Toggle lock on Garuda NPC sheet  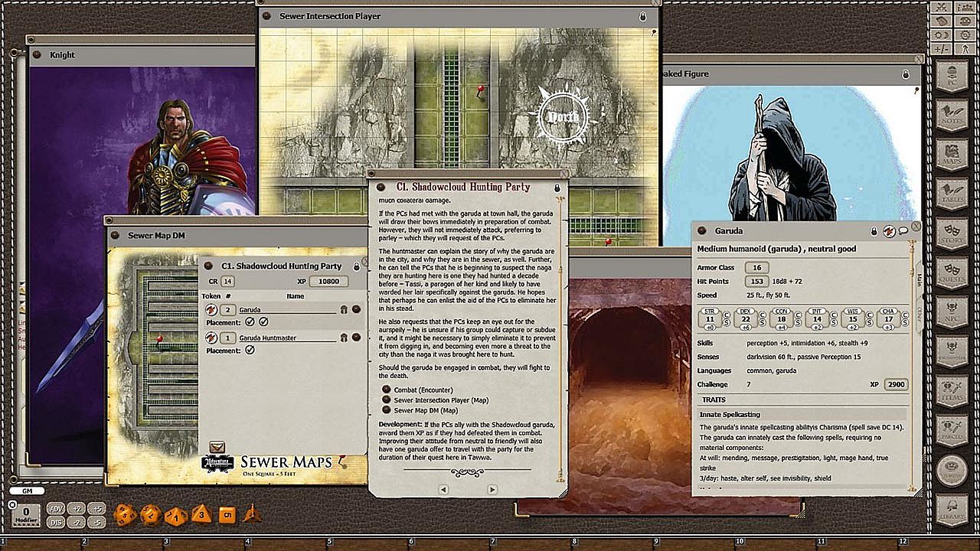point(874,230)
